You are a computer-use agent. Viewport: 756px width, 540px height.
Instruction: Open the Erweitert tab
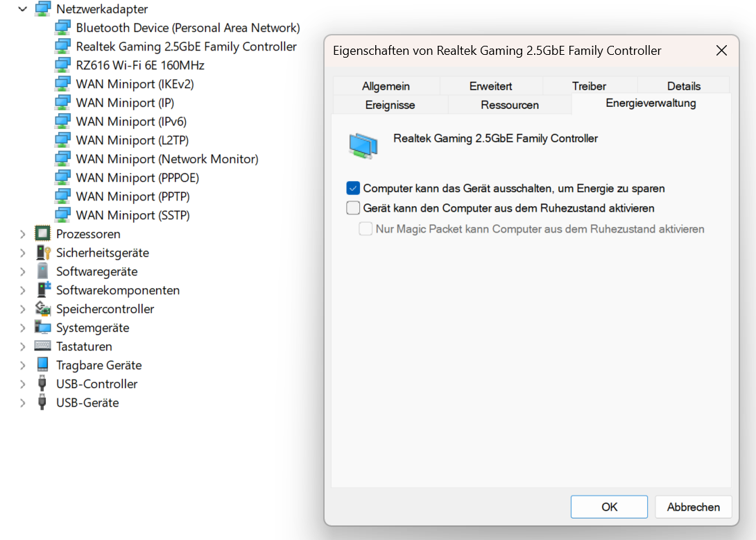coord(491,86)
